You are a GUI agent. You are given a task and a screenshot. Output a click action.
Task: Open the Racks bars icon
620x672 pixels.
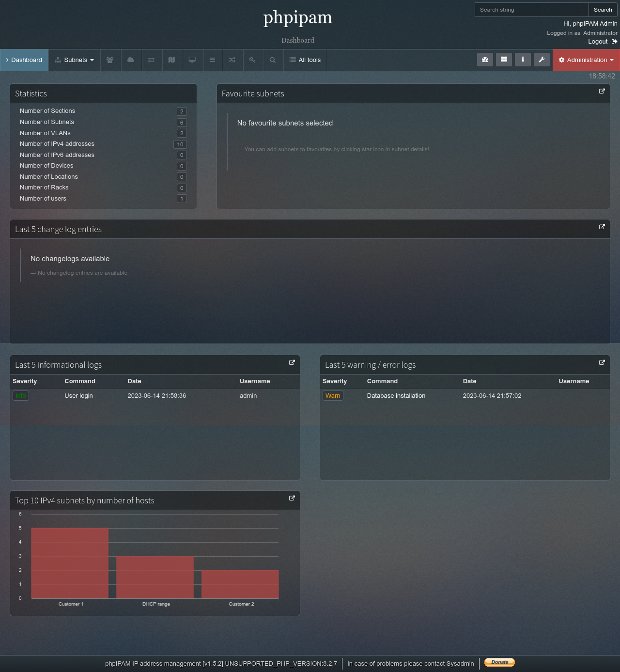pyautogui.click(x=212, y=60)
